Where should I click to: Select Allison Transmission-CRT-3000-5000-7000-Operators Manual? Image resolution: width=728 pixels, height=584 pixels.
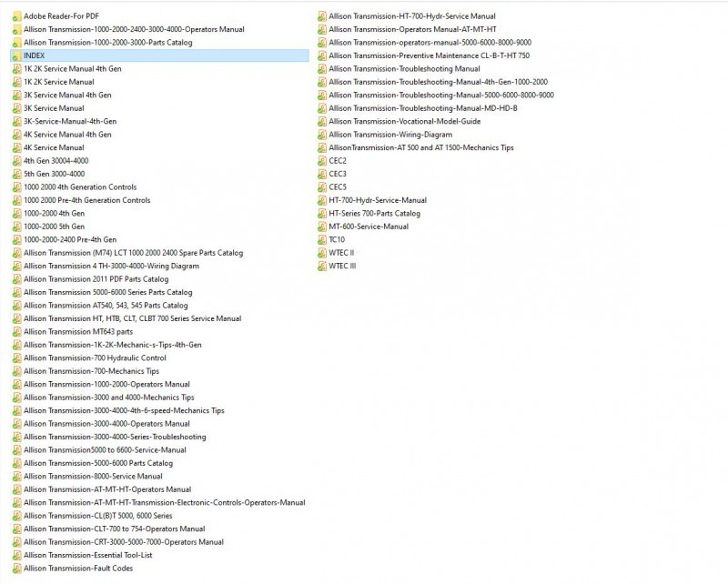tap(124, 542)
